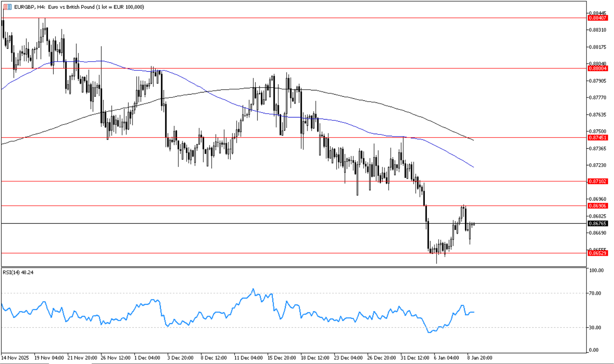This screenshot has width=614, height=364.
Task: Click the end of the blue moving average line
Action: pos(474,167)
